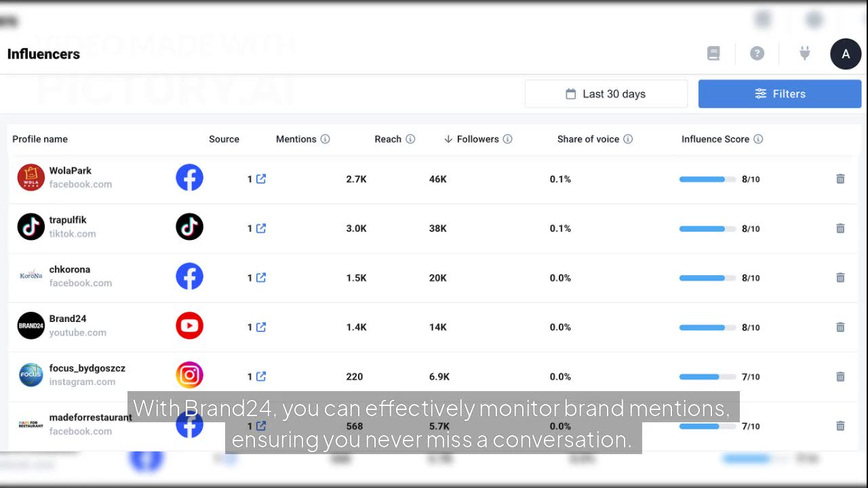Open WolaPark mentions external link

[x=261, y=179]
